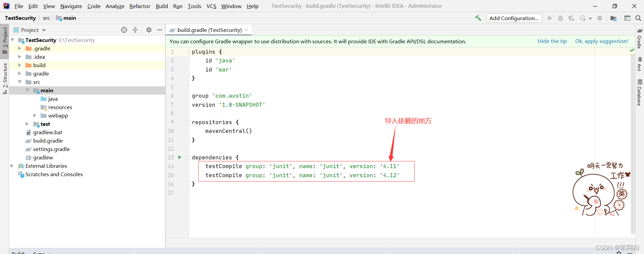Expand the webapp folder
Viewport: 644px width, 254px height.
click(x=35, y=115)
